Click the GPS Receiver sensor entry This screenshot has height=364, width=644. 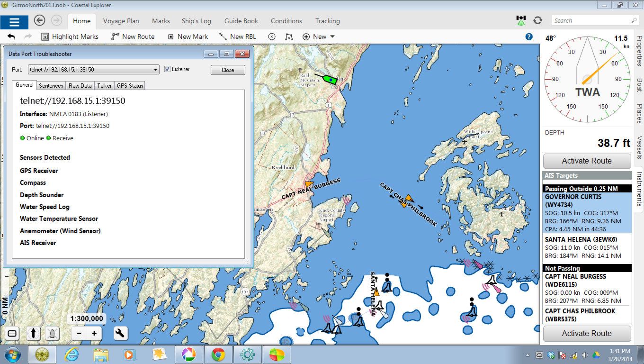point(39,171)
